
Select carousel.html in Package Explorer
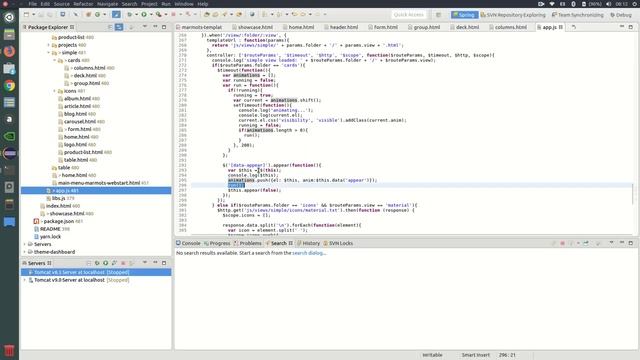[x=81, y=122]
